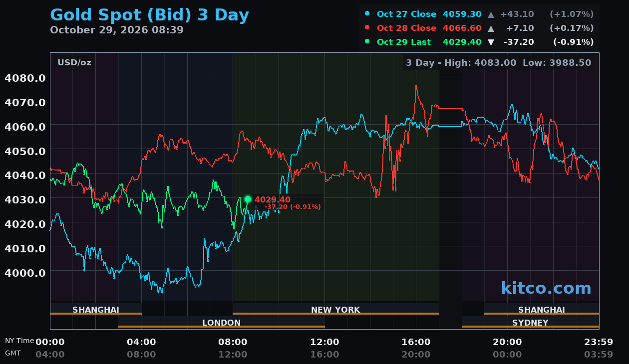The width and height of the screenshot is (629, 364).
Task: Click the NY time 04:00 label
Action: pos(141,342)
